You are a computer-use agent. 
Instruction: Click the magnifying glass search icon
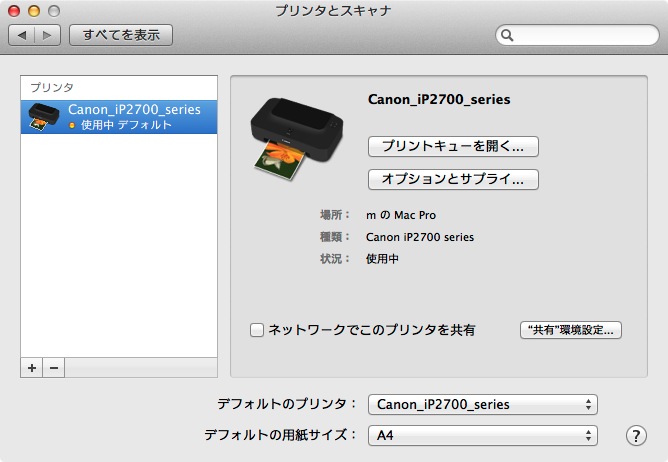click(x=508, y=36)
